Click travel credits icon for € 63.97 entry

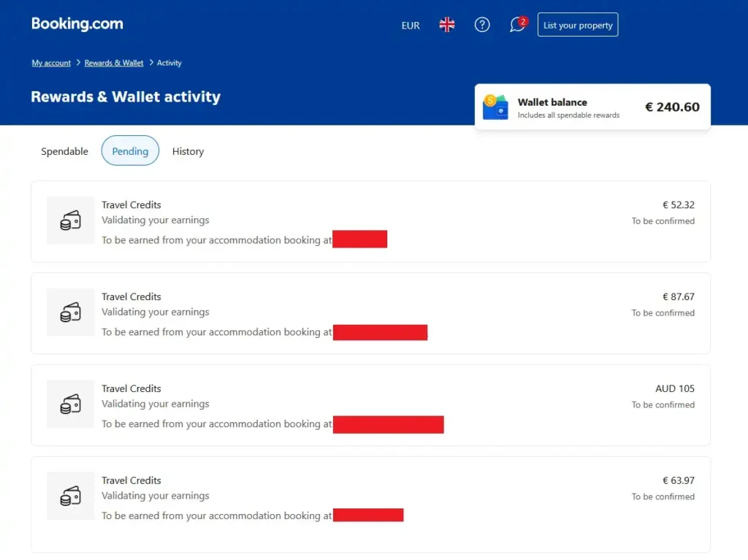(x=71, y=496)
